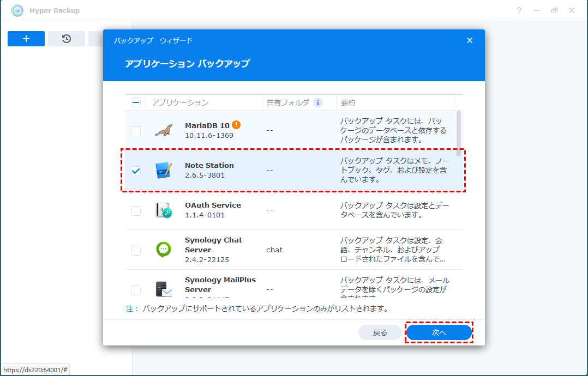588x376 pixels.
Task: Click the アプリケーション column header
Action: tap(205, 102)
